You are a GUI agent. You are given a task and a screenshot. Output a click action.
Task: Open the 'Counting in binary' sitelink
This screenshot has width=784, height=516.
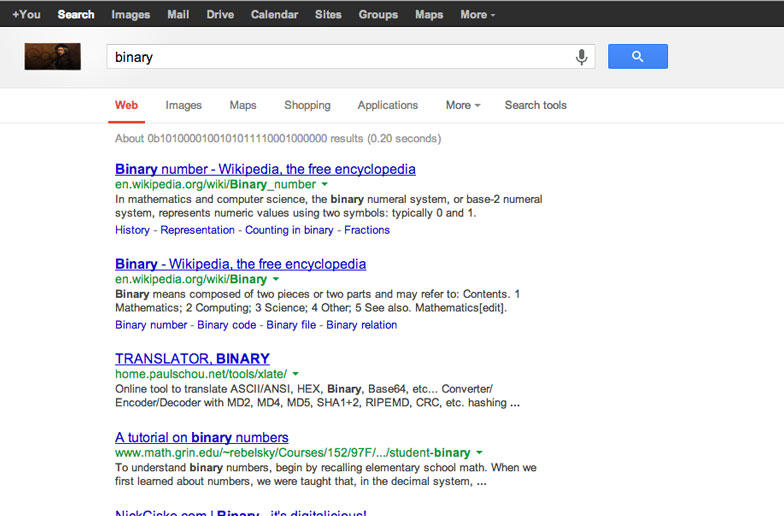point(289,230)
